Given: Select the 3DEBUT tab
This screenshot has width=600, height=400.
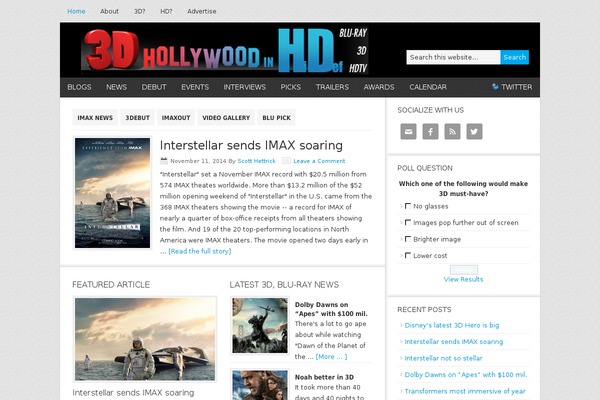Looking at the screenshot, I should point(137,118).
